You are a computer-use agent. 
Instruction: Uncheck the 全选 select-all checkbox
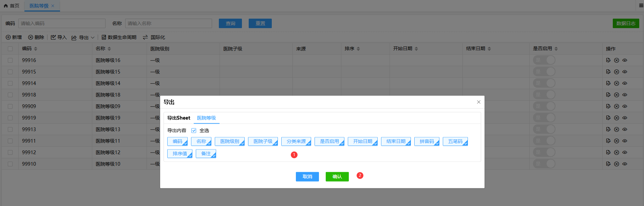pyautogui.click(x=194, y=130)
